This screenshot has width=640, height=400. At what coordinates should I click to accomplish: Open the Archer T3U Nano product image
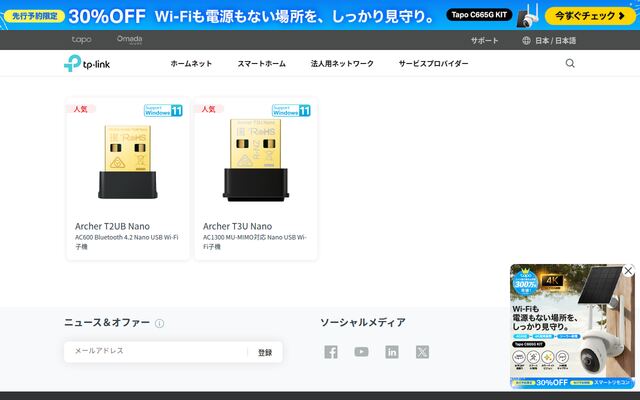tap(256, 160)
